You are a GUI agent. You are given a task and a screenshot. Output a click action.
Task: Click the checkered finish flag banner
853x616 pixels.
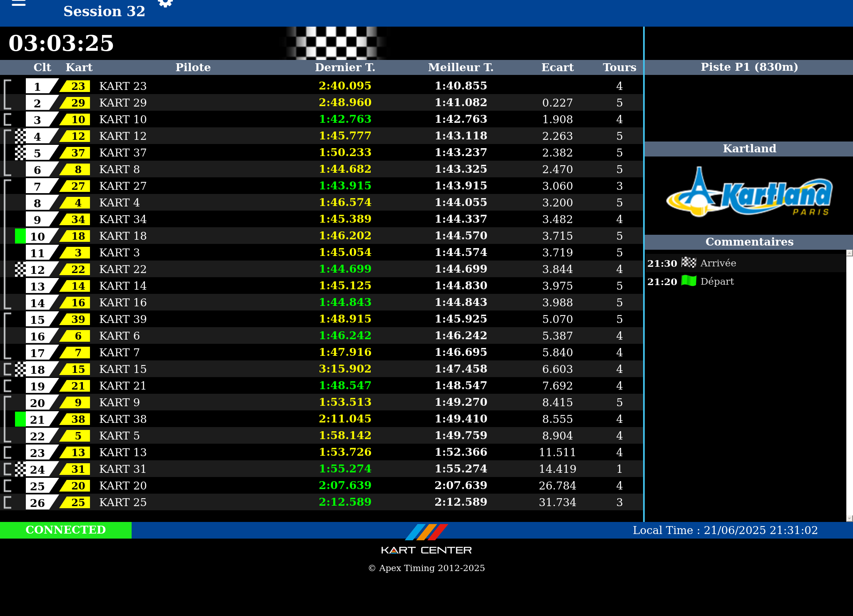tap(336, 43)
